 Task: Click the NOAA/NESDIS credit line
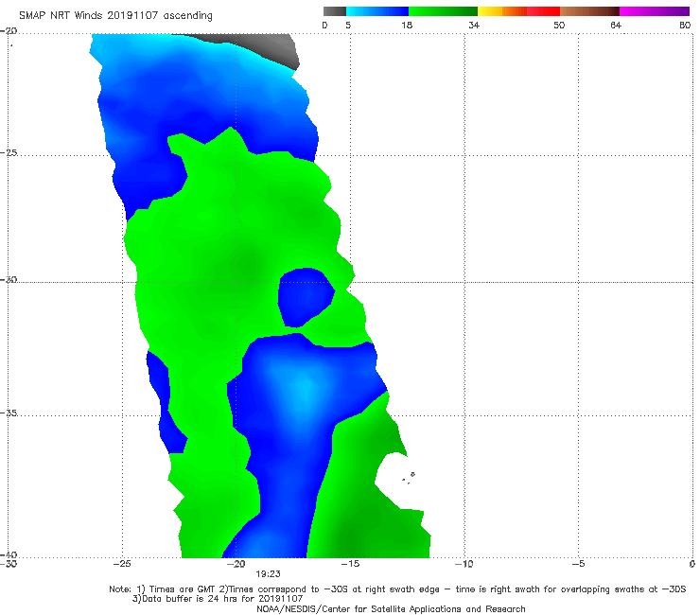point(391,608)
